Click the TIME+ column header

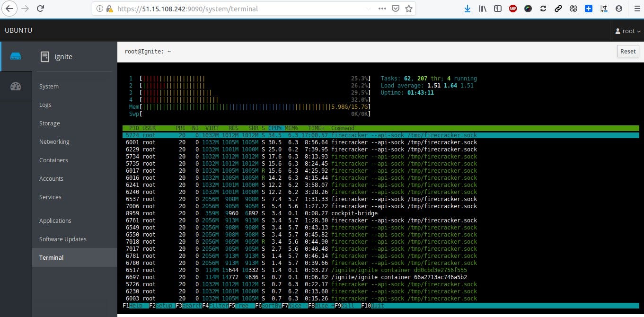[317, 128]
